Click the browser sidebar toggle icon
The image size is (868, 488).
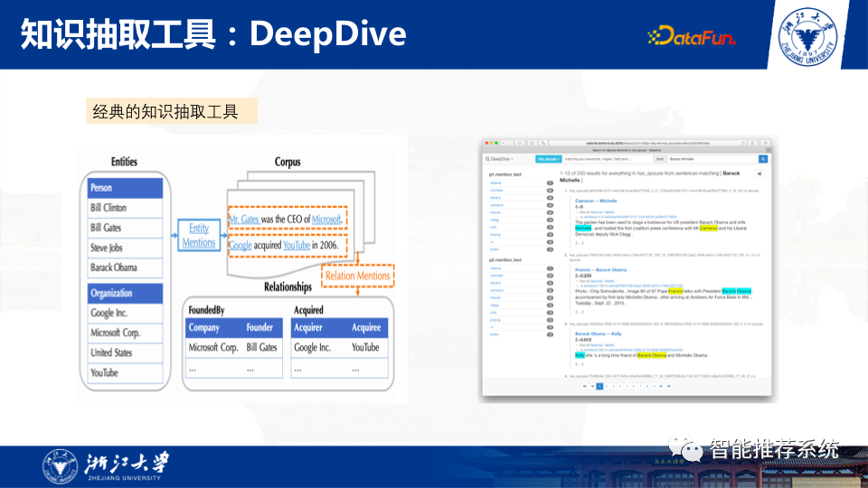pos(533,143)
